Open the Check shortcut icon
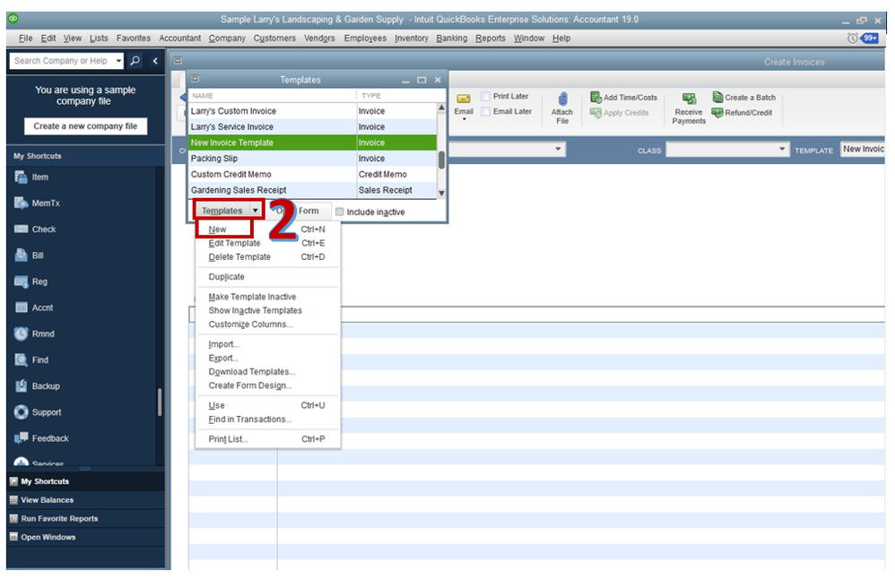The height and width of the screenshot is (588, 895). (22, 229)
